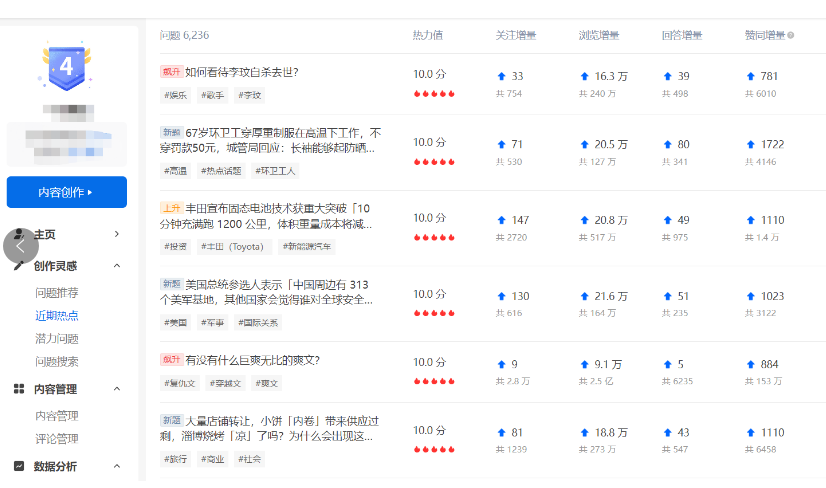
Task: Collapse the 创作灵感 section chevron
Action: coord(117,266)
